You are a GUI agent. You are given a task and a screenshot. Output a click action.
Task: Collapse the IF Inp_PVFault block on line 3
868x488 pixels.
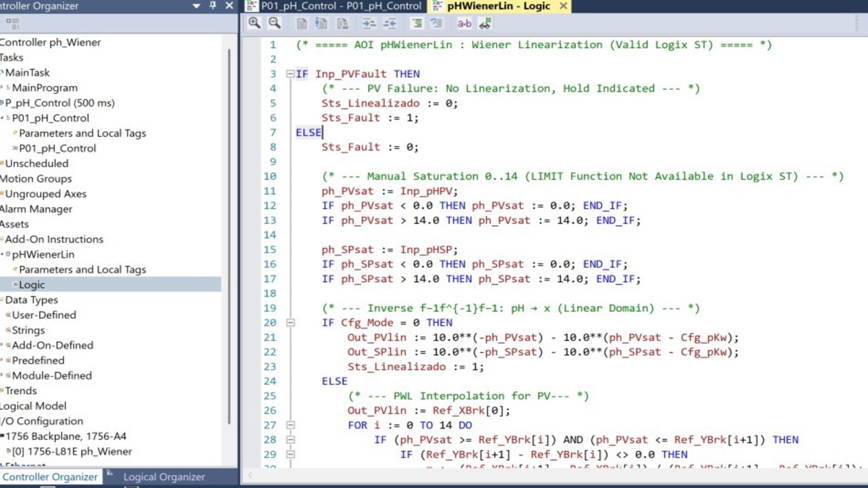pyautogui.click(x=290, y=74)
